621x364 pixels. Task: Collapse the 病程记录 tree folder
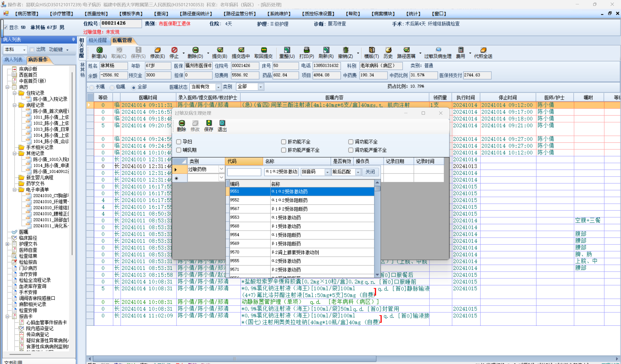[x=14, y=105]
